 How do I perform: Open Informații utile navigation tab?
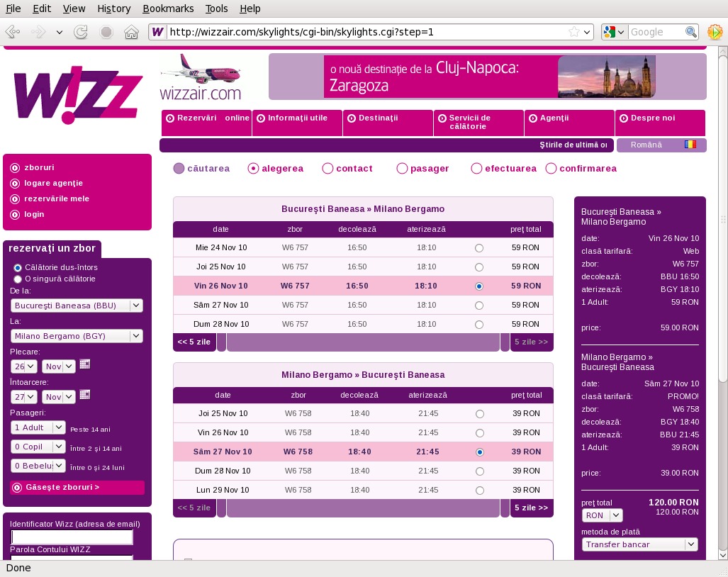297,123
